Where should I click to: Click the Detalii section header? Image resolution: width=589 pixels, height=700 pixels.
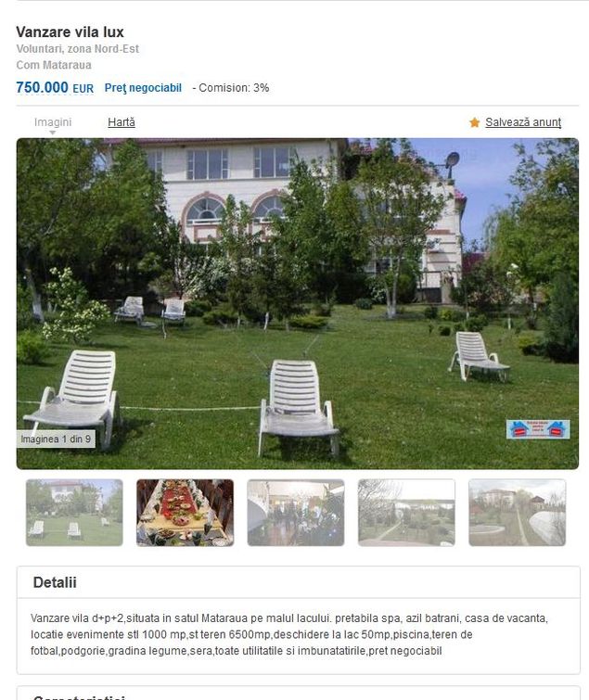pyautogui.click(x=55, y=582)
